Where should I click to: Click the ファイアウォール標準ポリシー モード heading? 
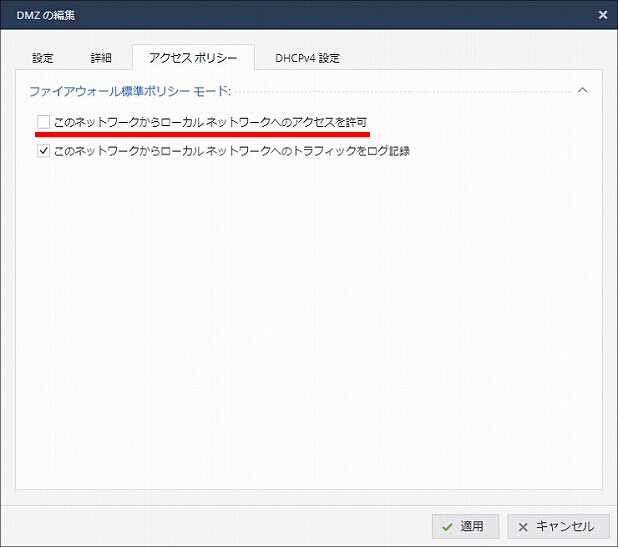point(130,91)
